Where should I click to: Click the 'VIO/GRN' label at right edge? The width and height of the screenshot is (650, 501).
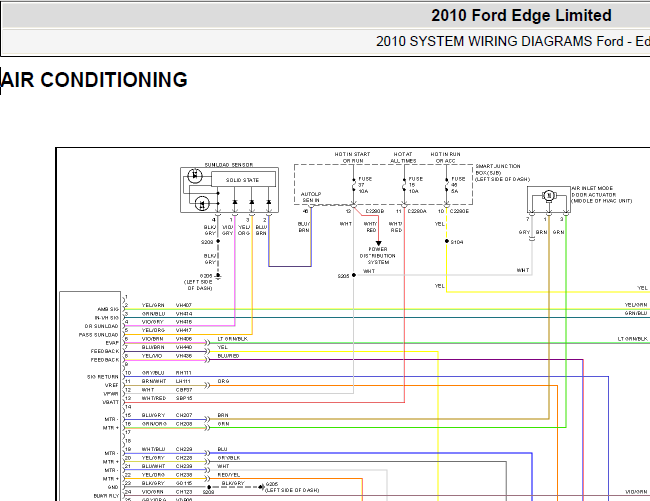(636, 492)
